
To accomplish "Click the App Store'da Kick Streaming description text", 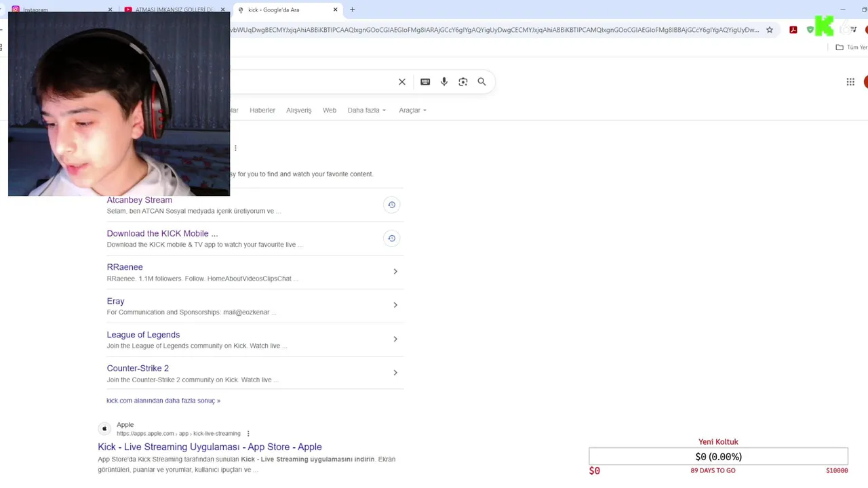I will tap(246, 464).
